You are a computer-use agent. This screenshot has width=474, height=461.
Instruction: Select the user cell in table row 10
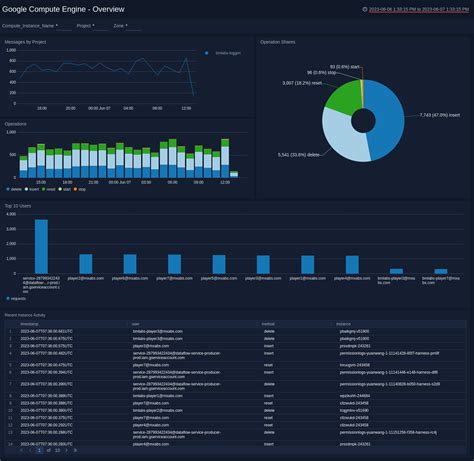click(157, 410)
